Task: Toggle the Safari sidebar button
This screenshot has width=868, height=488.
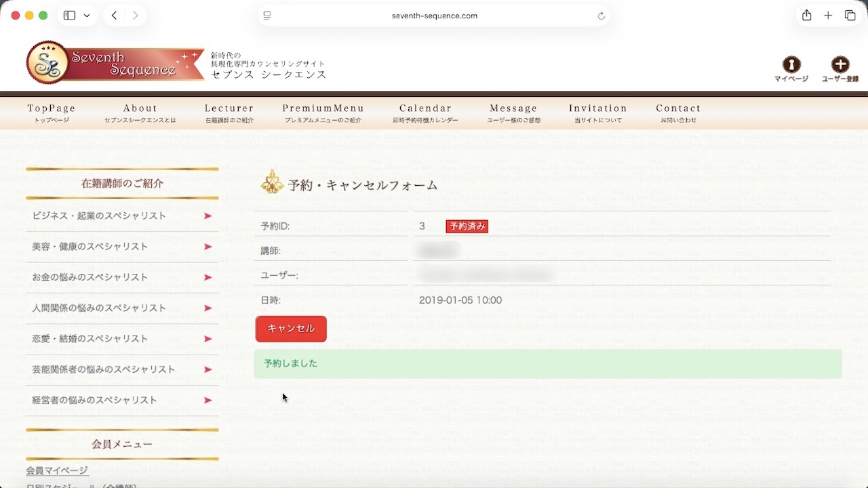Action: click(69, 16)
